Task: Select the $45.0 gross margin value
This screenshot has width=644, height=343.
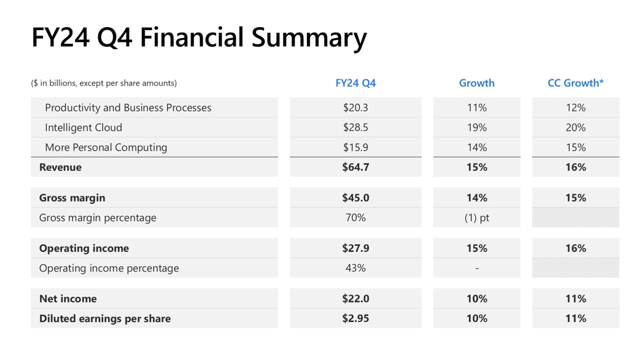Action: click(355, 198)
